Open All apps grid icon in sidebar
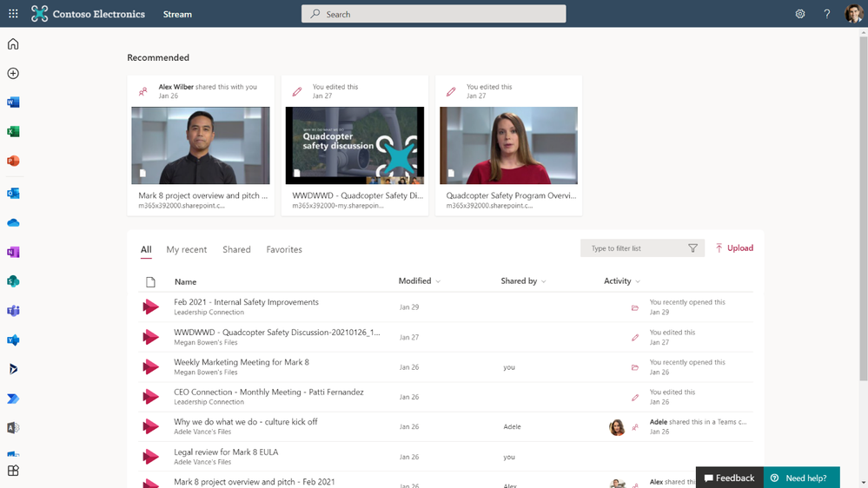This screenshot has width=868, height=488. tap(13, 471)
